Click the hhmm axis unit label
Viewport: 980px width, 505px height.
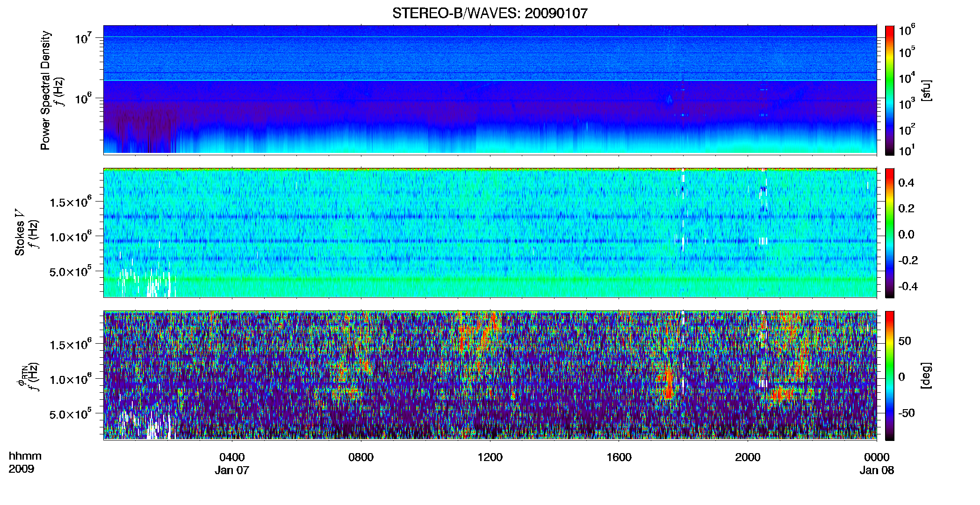click(x=25, y=456)
